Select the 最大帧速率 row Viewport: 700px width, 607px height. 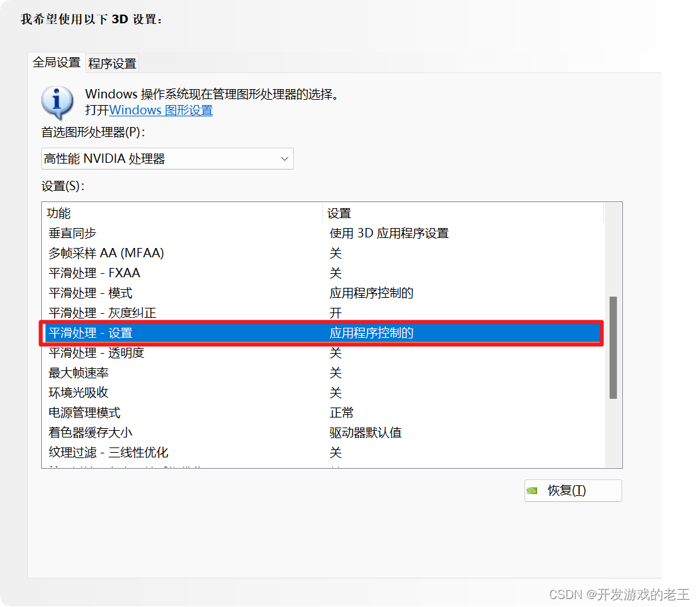click(323, 373)
